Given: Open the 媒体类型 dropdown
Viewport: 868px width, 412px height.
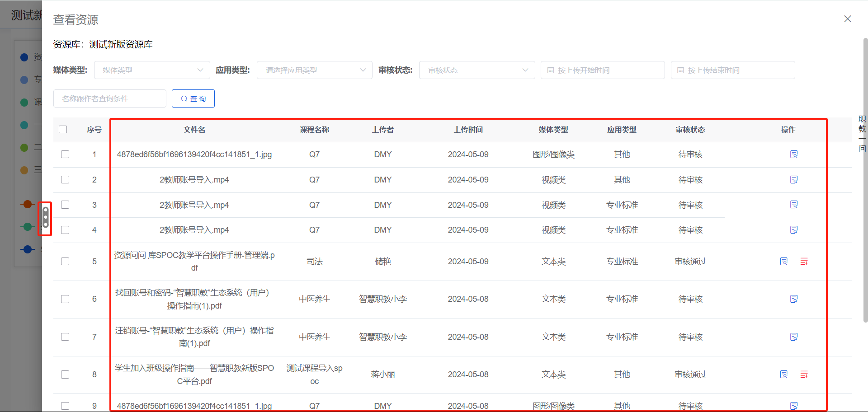Looking at the screenshot, I should pos(152,70).
